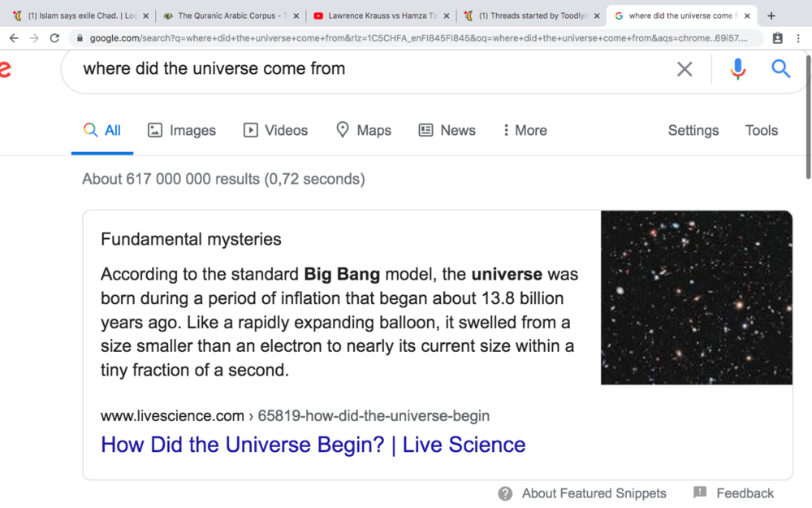Submit search with magnifier icon

pos(780,68)
